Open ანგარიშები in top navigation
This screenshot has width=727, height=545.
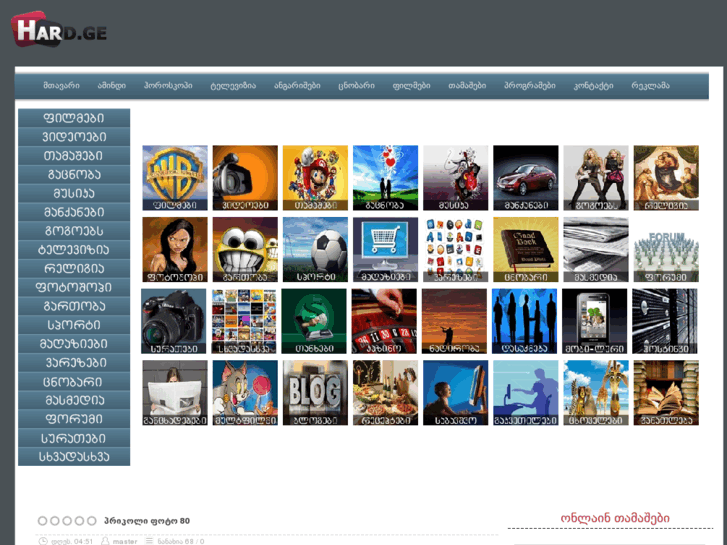(297, 85)
